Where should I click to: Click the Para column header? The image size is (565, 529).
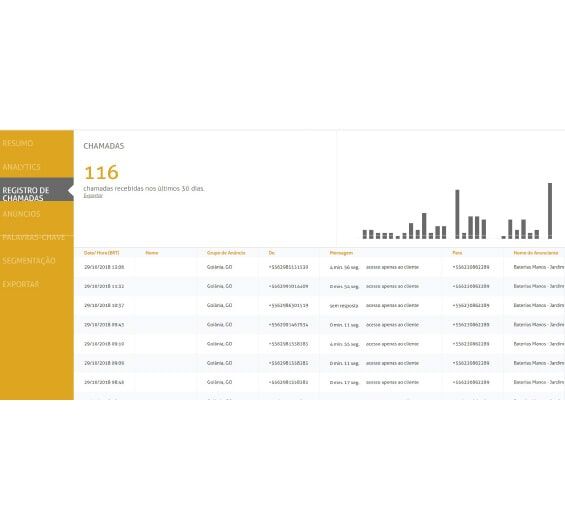tap(457, 253)
